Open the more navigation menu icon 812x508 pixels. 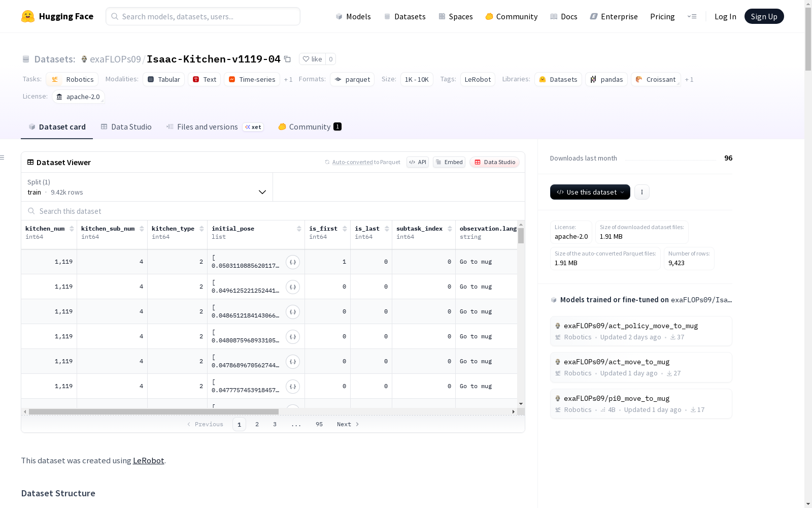(x=692, y=16)
